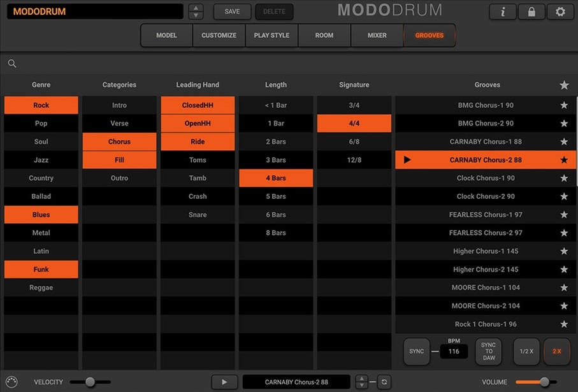
Task: Star the Higher Chorus-2 145 groove
Action: [x=564, y=270]
